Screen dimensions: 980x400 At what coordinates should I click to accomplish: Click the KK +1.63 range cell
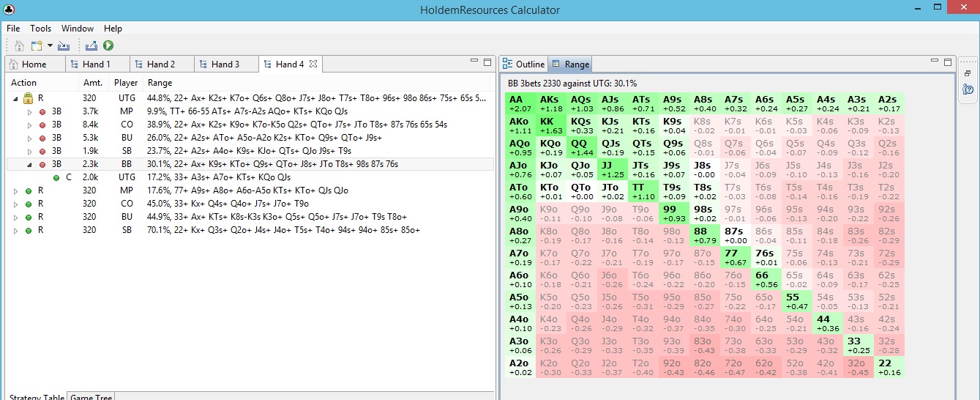coord(552,126)
